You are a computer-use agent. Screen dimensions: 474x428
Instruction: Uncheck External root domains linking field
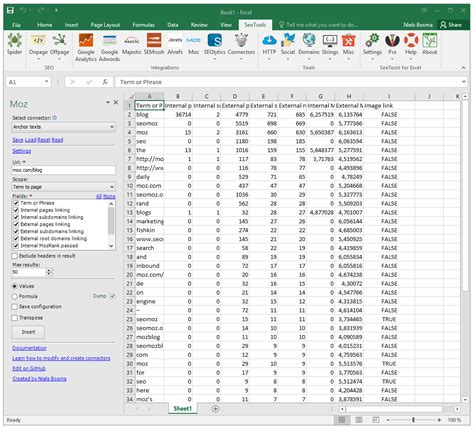point(16,239)
